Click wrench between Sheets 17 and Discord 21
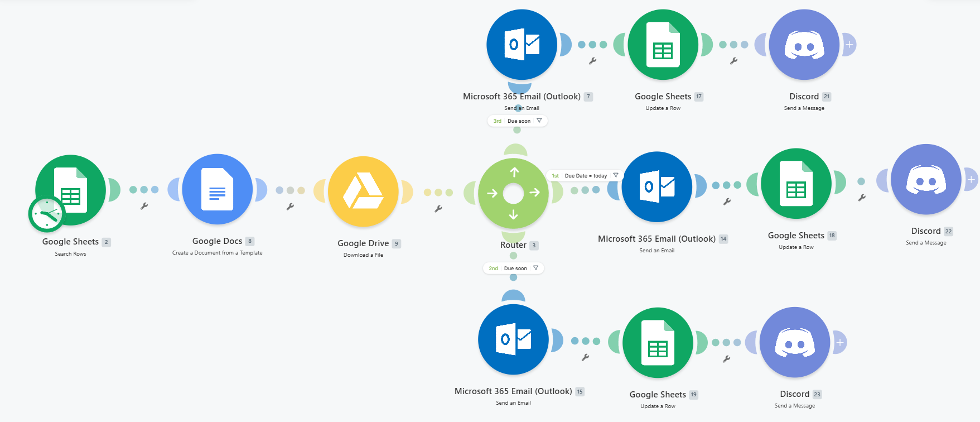Screen dimensions: 980x422 (733, 61)
